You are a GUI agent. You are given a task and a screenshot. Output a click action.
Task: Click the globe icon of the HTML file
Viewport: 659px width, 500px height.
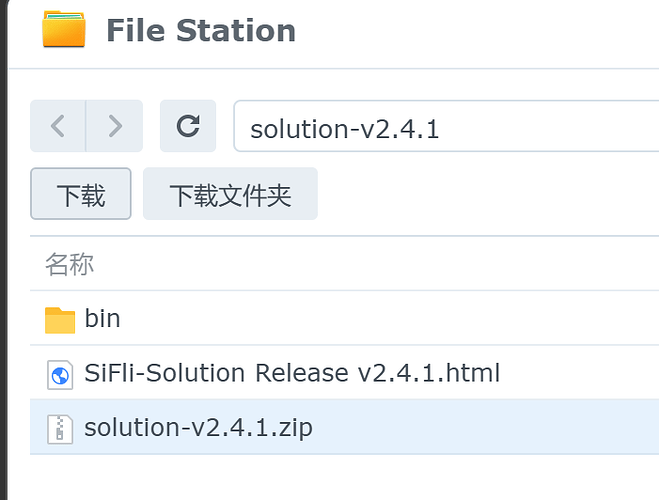pos(60,375)
